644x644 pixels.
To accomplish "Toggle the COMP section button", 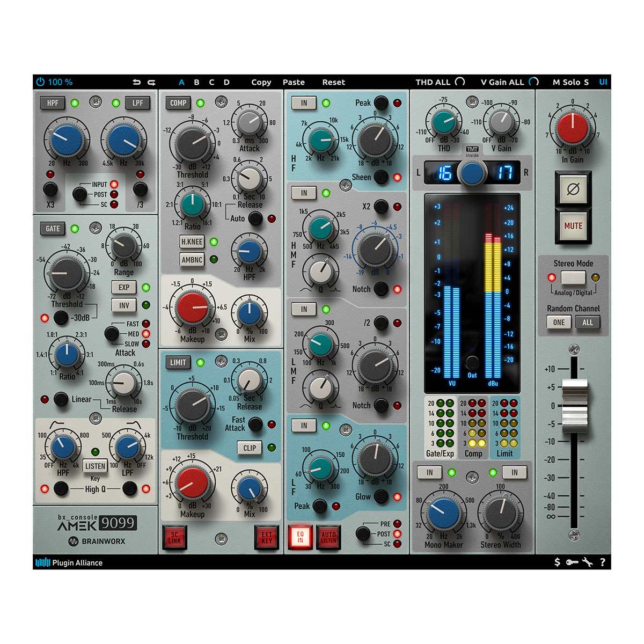I will [178, 103].
